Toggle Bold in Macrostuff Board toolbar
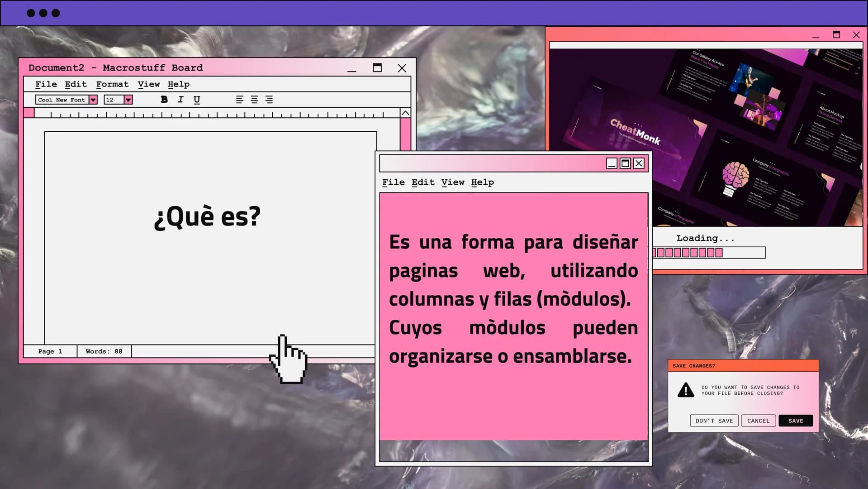 164,100
